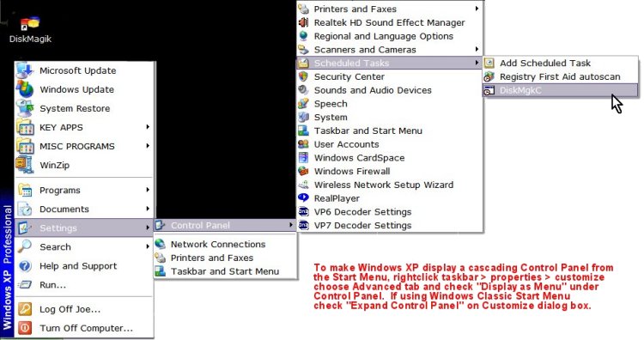Click the KEY APPS folder icon
This screenshot has width=644, height=340.
25,127
